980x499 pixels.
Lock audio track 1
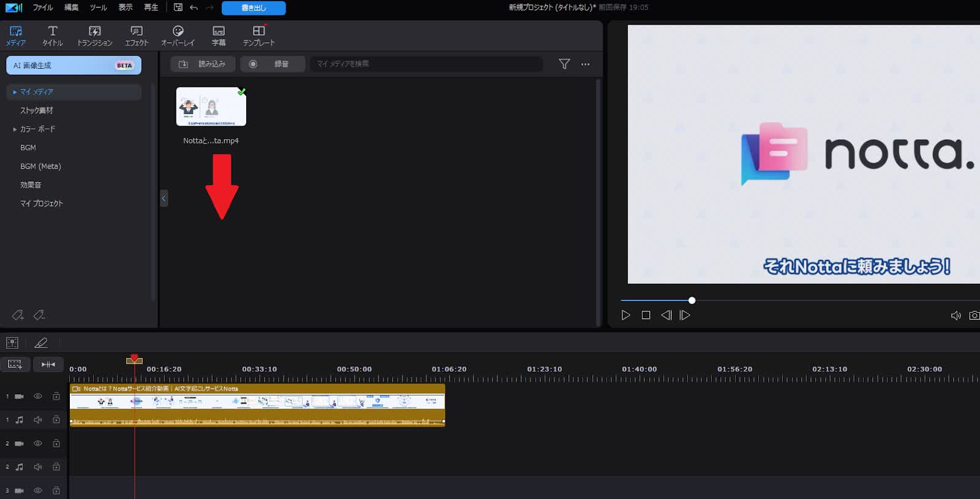56,420
